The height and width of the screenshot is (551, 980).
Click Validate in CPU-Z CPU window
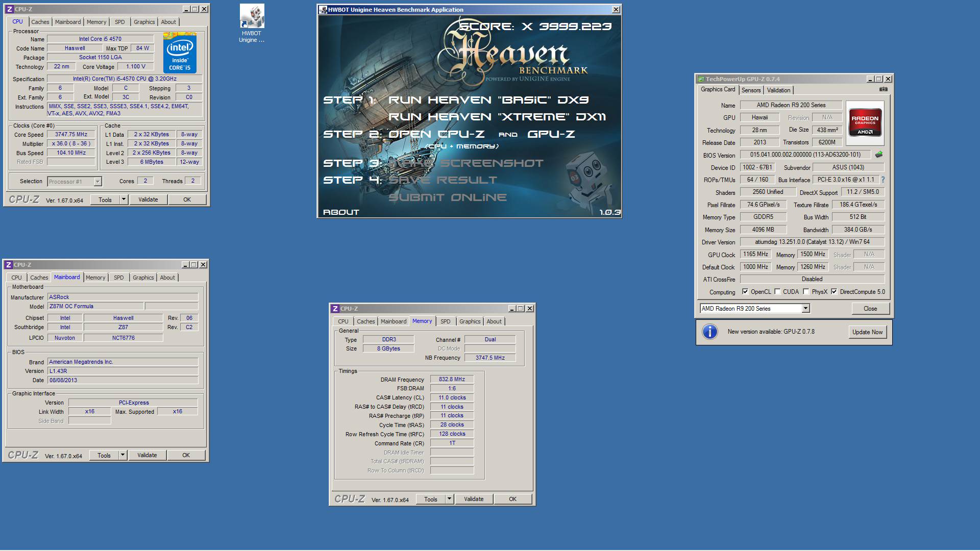coord(148,199)
